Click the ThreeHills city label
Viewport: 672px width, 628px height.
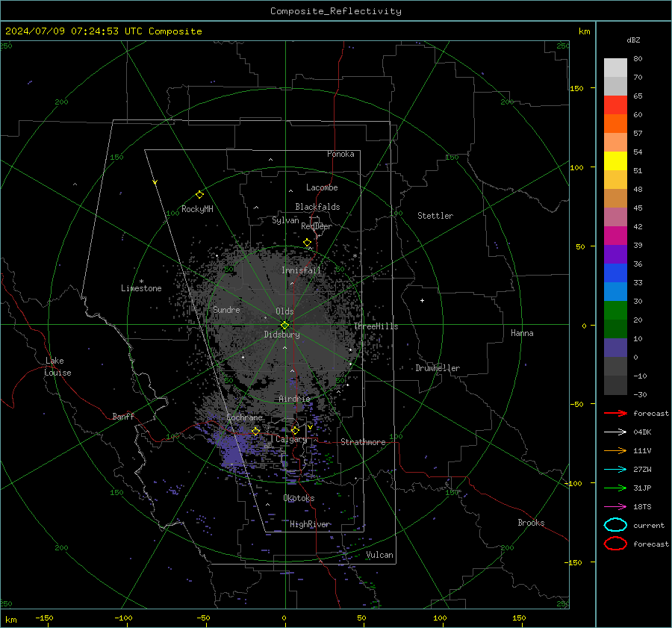[376, 326]
